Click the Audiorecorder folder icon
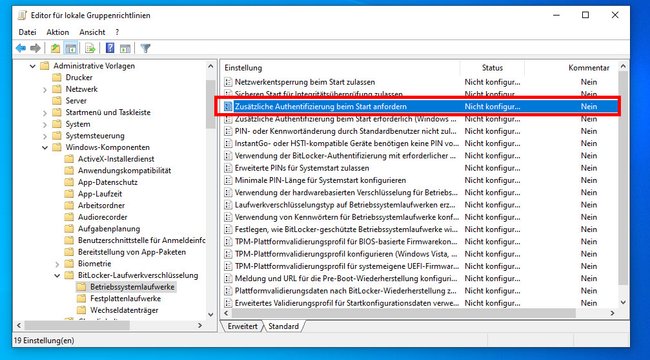650x360 pixels. [x=69, y=217]
